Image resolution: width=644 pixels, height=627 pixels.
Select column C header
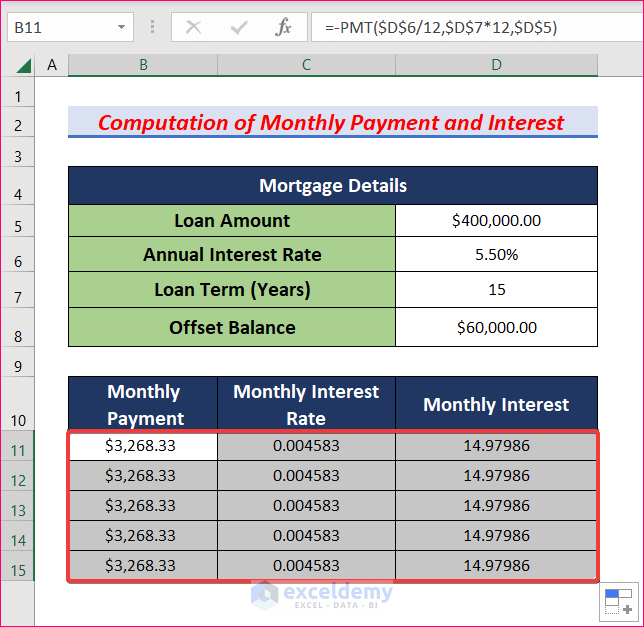pyautogui.click(x=306, y=65)
